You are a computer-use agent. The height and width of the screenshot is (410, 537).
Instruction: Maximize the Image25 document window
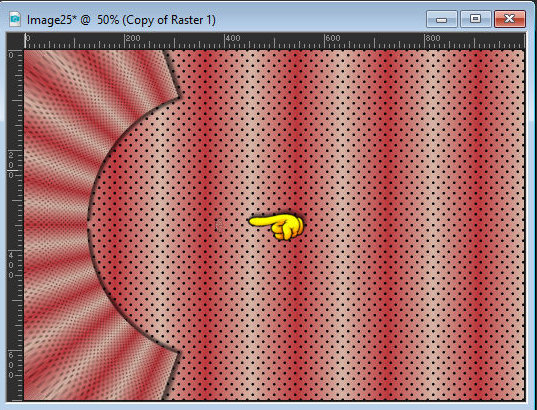click(x=475, y=19)
